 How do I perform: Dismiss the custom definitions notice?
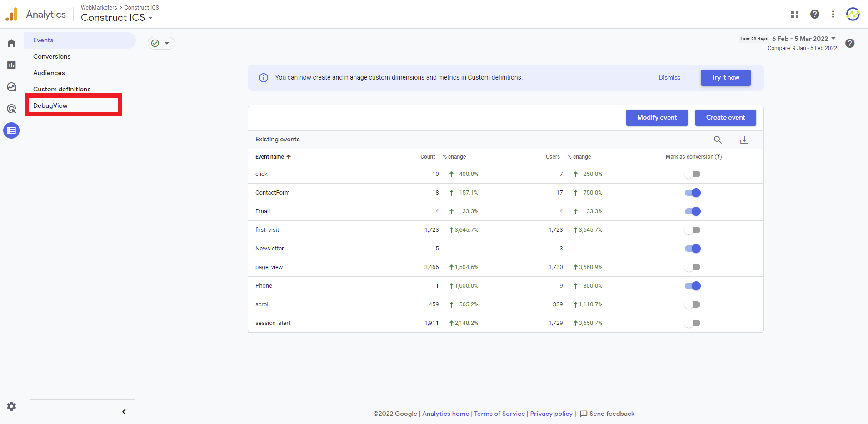[669, 78]
